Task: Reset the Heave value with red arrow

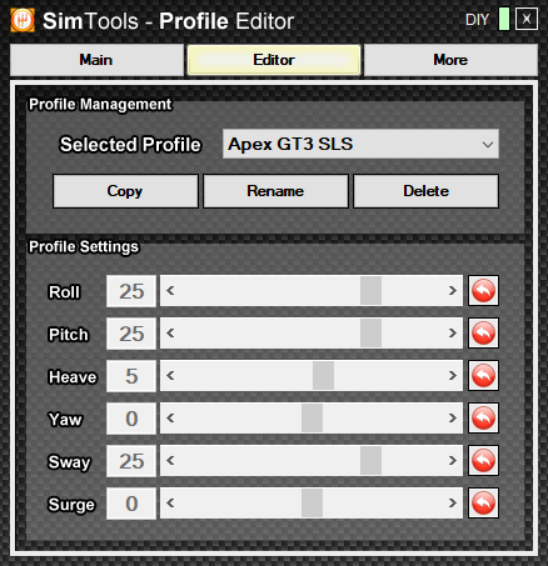Action: [483, 375]
